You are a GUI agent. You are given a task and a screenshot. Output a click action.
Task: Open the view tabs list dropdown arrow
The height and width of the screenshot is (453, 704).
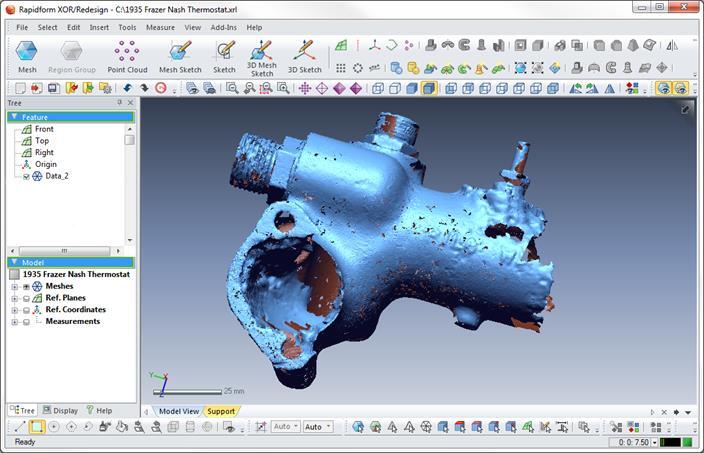[x=688, y=412]
